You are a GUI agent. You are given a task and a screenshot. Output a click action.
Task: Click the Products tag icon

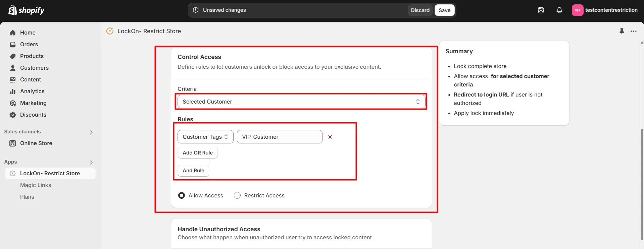(13, 56)
